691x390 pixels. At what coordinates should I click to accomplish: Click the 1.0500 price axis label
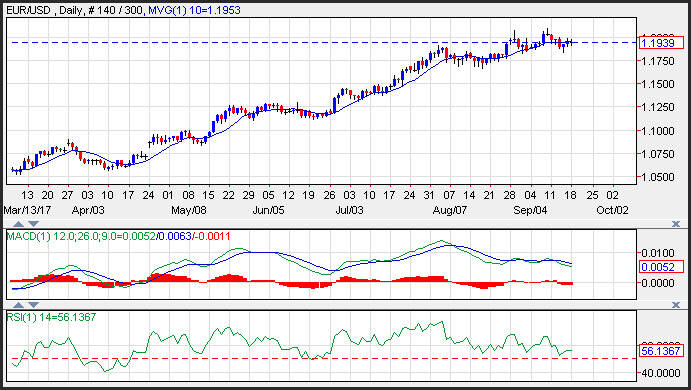tap(658, 177)
